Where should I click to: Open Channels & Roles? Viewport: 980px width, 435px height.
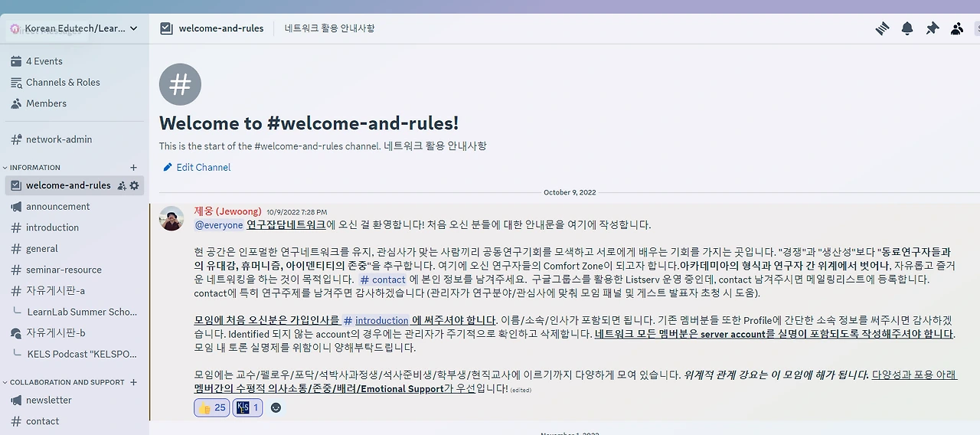(74, 82)
